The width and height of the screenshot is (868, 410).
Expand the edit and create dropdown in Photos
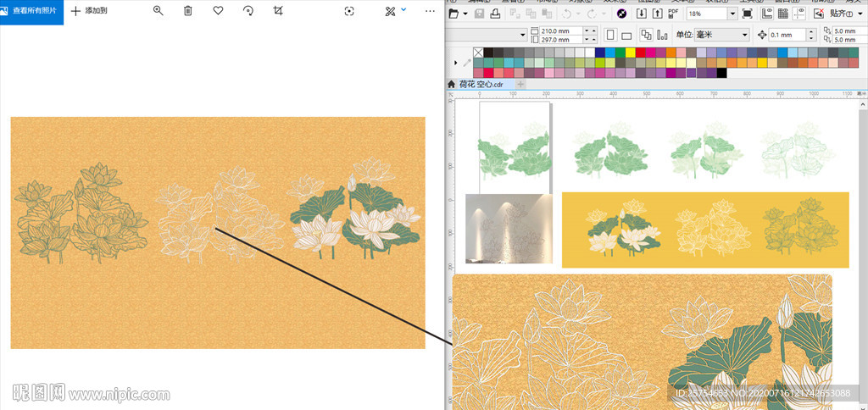[403, 10]
